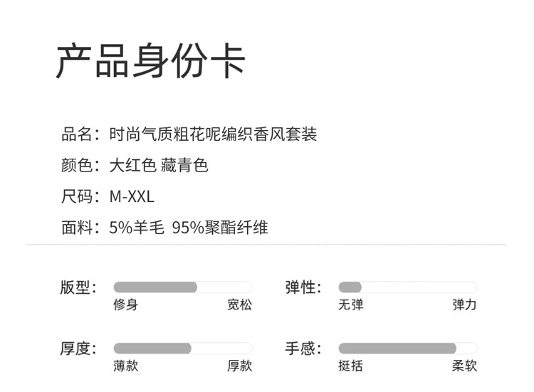Select the 藏青色 color text

184,166
